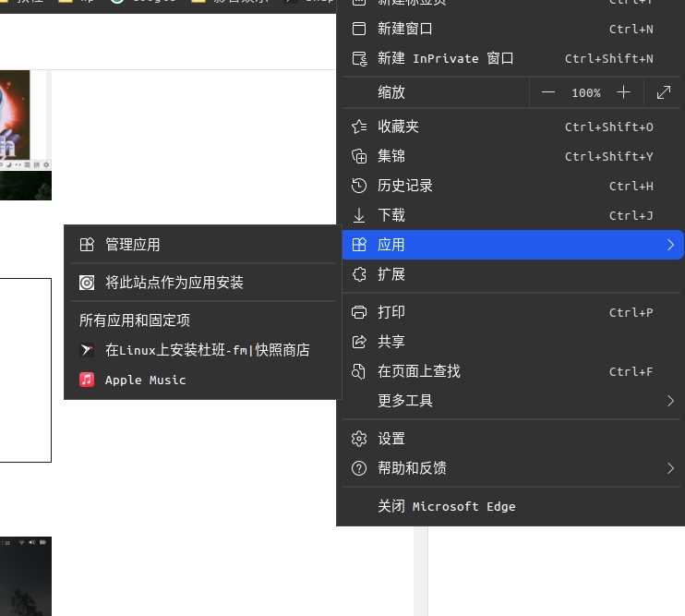
Task: Click the Apps icon in highlighted row
Action: 359,245
